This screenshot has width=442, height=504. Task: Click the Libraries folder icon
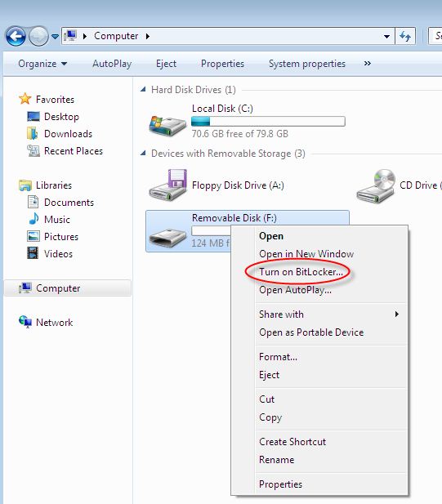click(25, 185)
